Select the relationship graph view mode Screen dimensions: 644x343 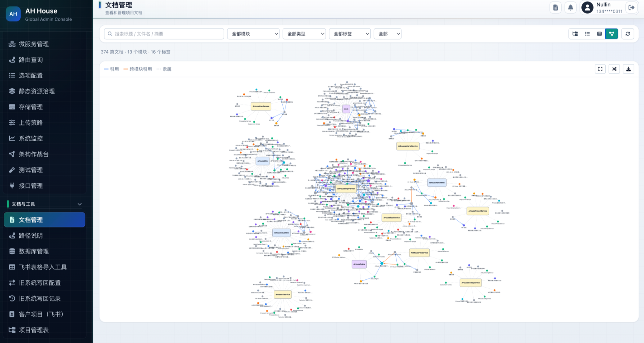[x=611, y=34]
